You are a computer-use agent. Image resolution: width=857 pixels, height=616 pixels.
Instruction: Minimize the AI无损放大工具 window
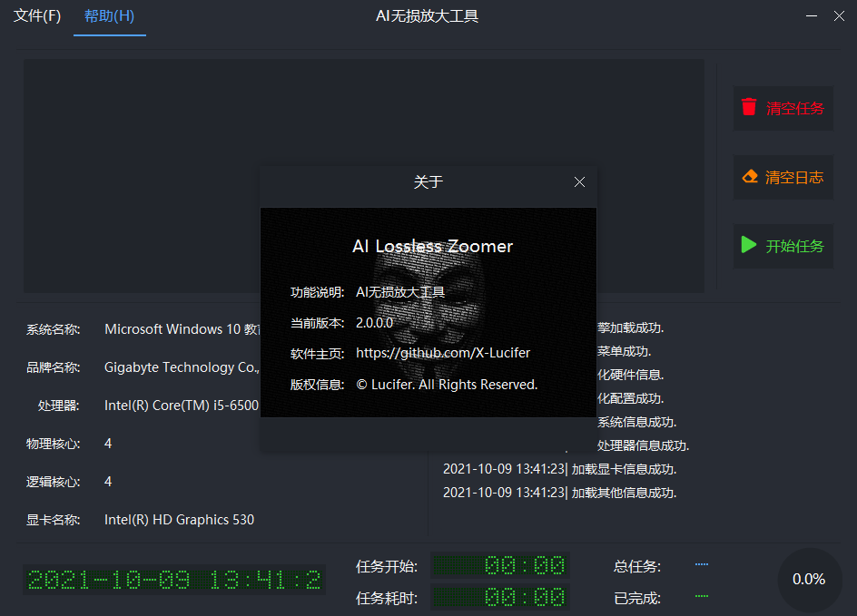[812, 15]
